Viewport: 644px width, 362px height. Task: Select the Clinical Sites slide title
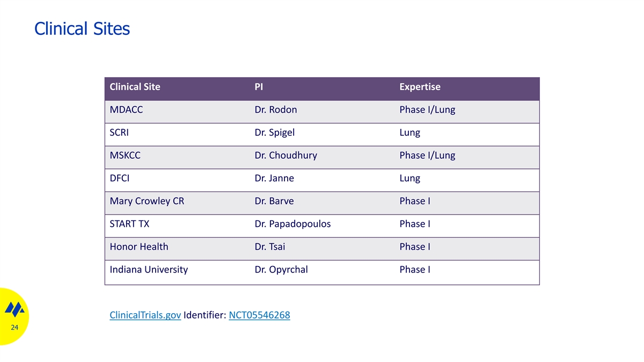point(82,28)
